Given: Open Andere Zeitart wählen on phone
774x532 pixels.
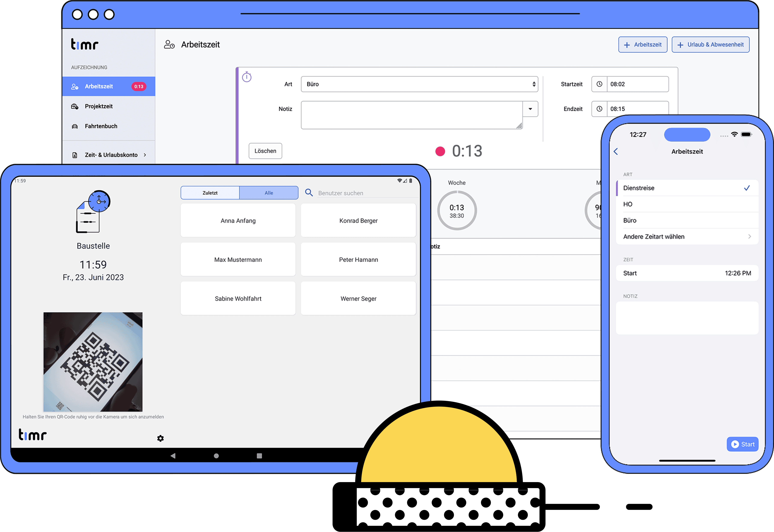Looking at the screenshot, I should [x=687, y=237].
